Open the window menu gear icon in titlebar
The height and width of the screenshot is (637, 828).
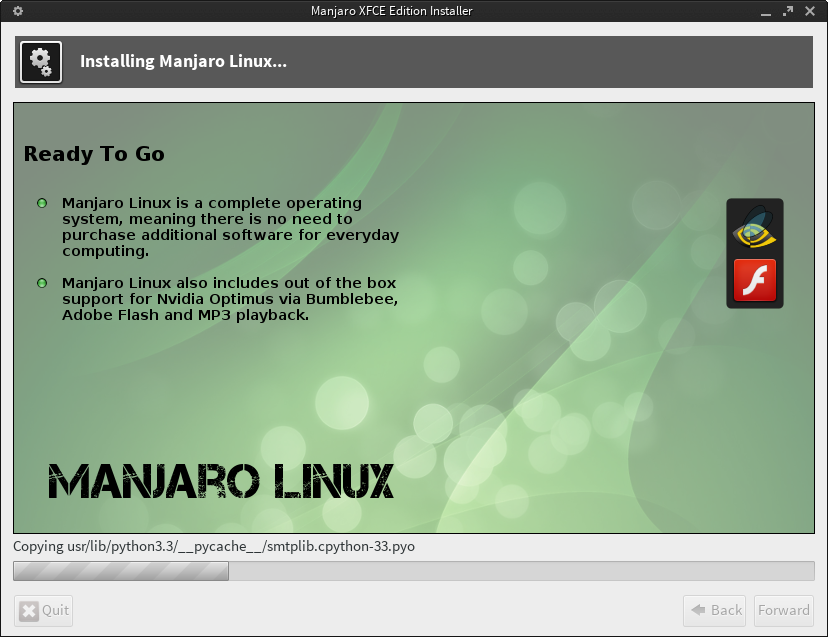click(x=18, y=11)
